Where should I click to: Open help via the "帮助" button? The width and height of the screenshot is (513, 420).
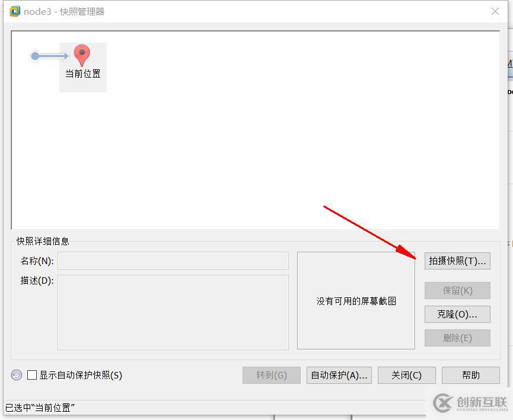[470, 375]
